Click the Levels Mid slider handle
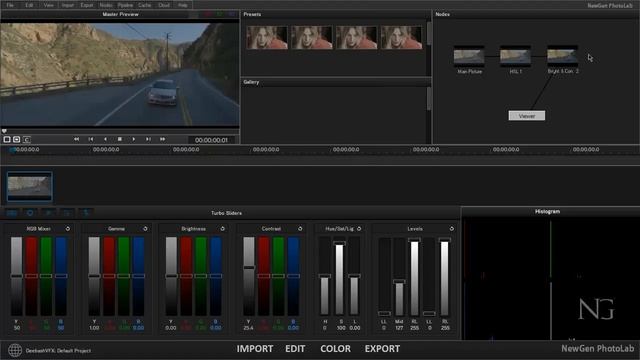 click(399, 282)
